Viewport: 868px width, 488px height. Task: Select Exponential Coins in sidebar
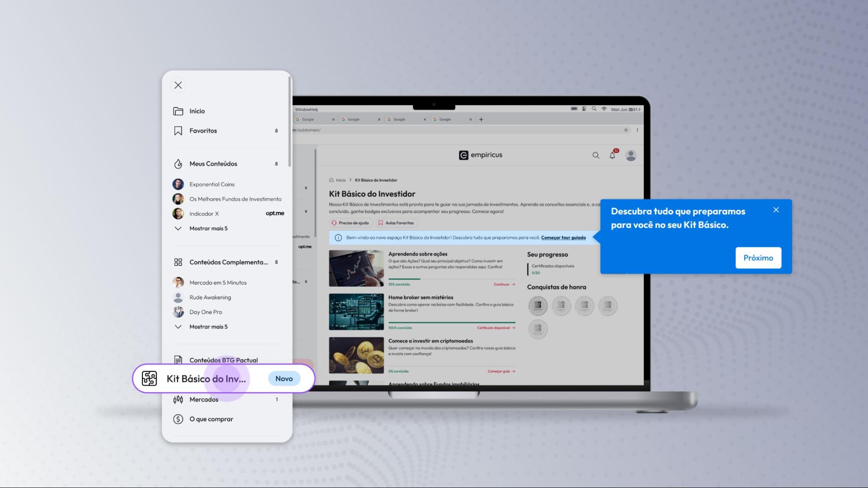211,184
